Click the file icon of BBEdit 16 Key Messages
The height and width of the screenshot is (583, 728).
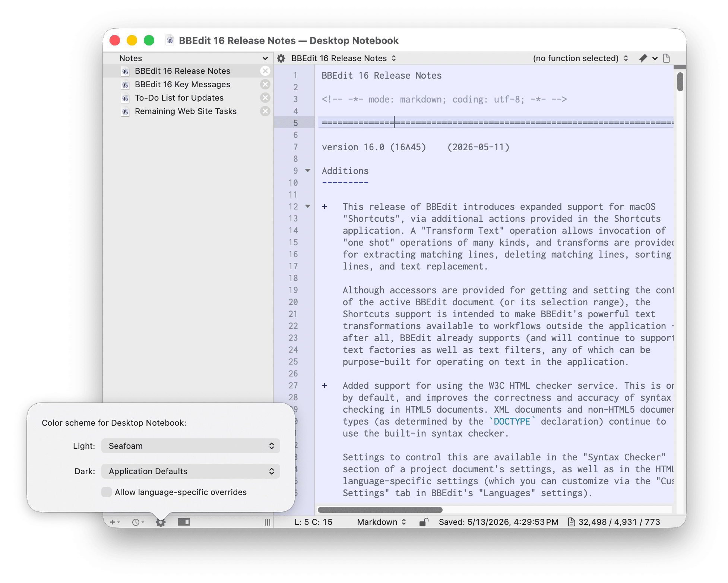click(x=126, y=85)
